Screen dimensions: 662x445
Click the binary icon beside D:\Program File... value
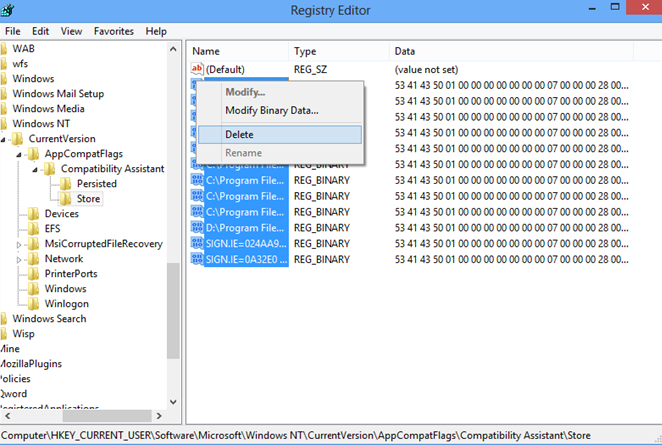click(x=197, y=228)
